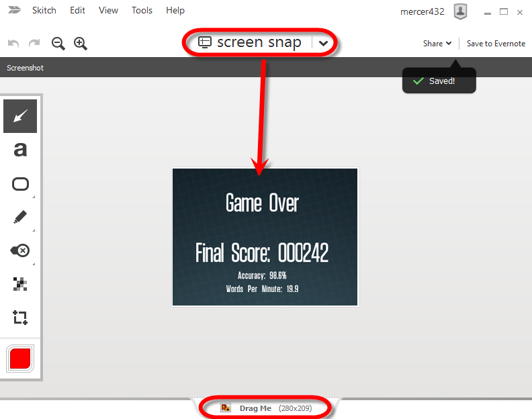532x419 pixels.
Task: Click the Skitch arrow logo icon
Action: click(14, 10)
